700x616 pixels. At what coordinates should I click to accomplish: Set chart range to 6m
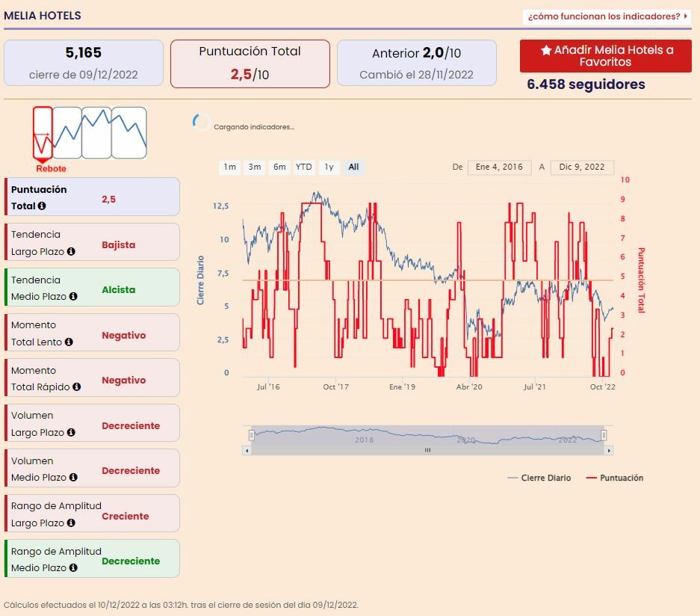coord(279,167)
